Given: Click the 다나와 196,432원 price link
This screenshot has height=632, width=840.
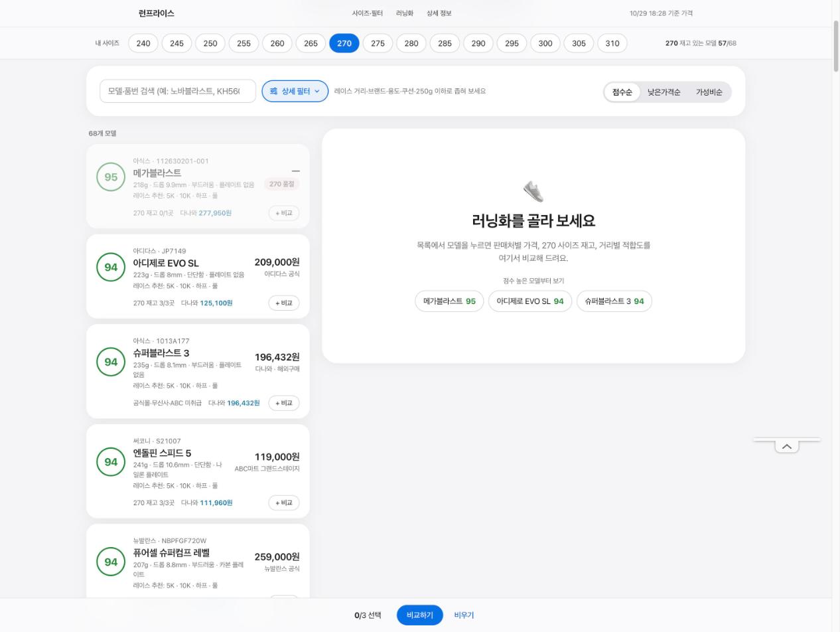Looking at the screenshot, I should tap(234, 404).
